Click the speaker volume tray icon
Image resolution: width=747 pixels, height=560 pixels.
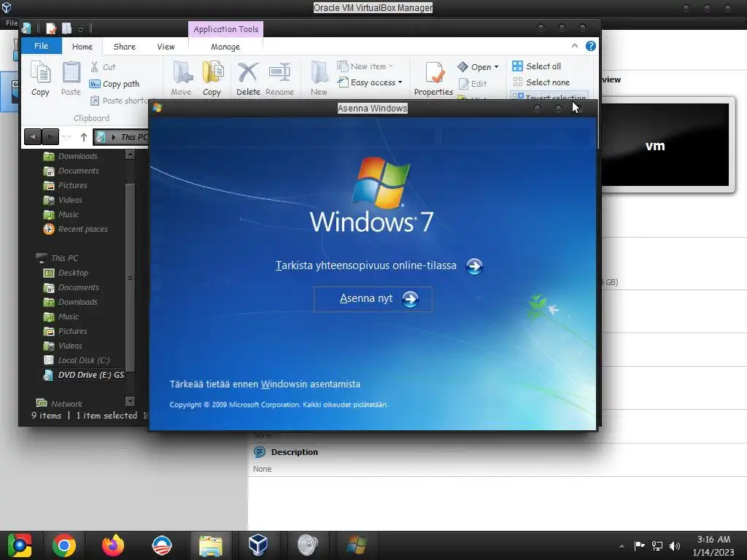[675, 545]
